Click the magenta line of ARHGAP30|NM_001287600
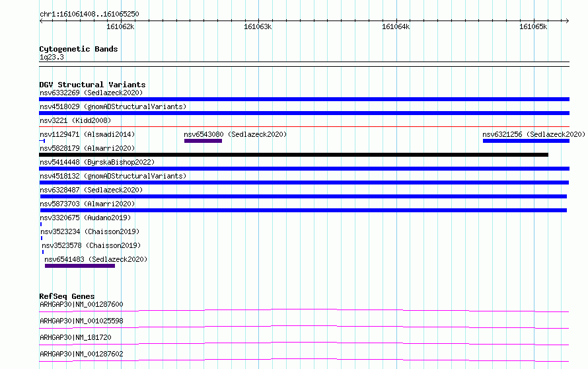 (x=304, y=310)
